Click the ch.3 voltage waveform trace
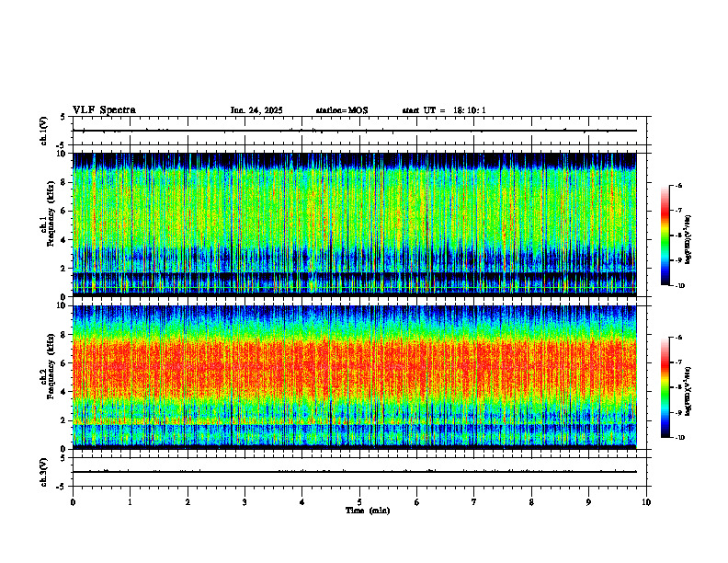 click(x=355, y=472)
